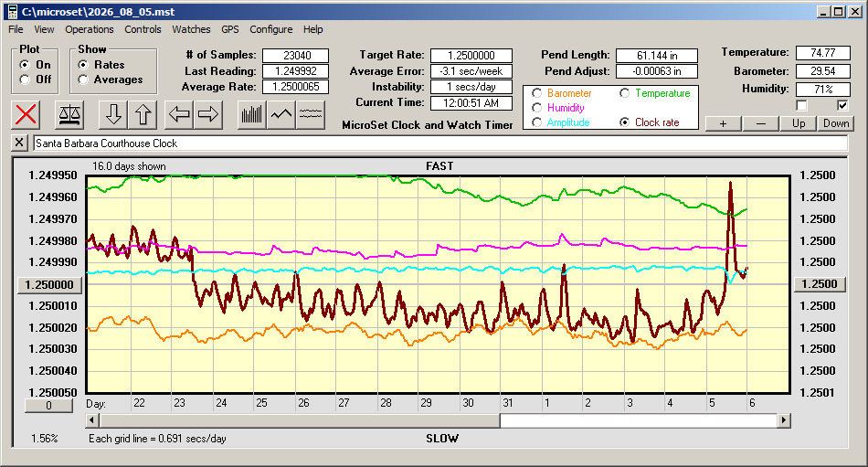Click the small X beside the clock name

coord(19,143)
